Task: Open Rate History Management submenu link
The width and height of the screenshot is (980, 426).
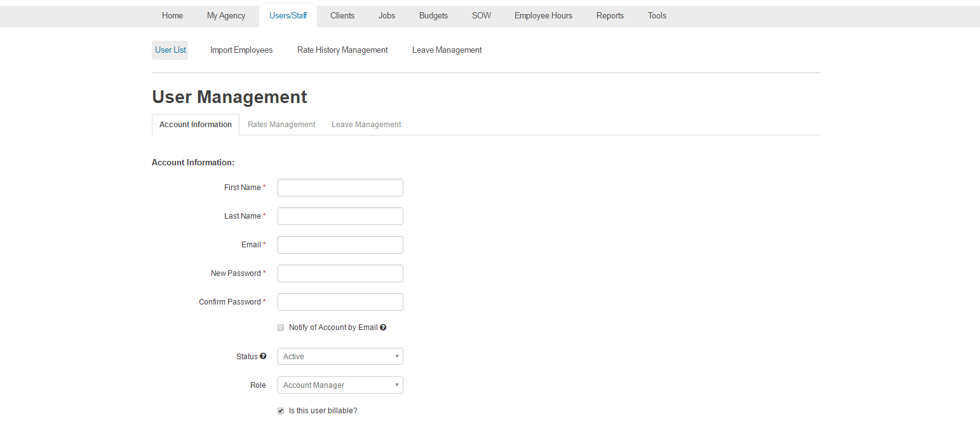Action: click(x=342, y=50)
